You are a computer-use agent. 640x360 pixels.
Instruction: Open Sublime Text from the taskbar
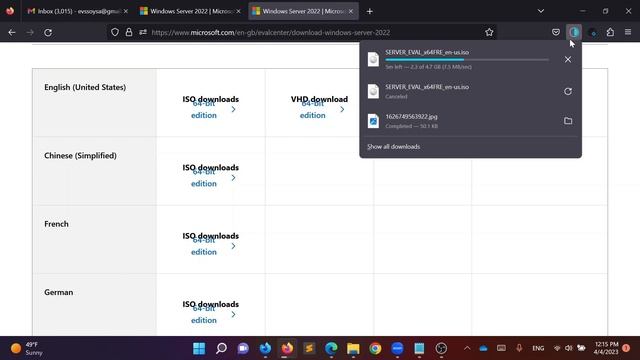tap(309, 349)
